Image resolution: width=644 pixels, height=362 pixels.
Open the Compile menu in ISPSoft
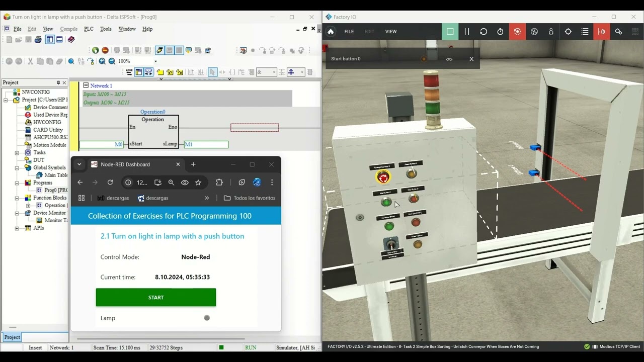point(69,29)
